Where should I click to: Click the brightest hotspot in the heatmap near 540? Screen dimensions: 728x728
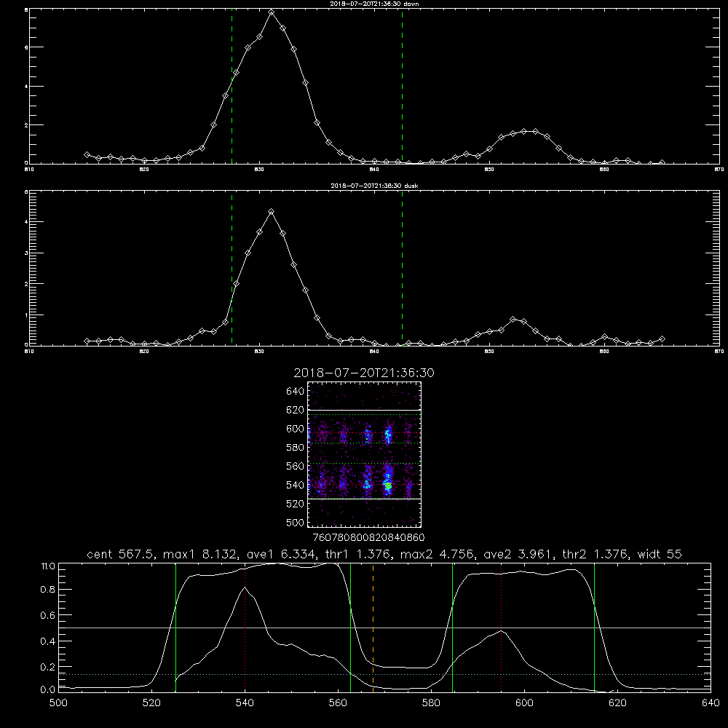point(388,486)
